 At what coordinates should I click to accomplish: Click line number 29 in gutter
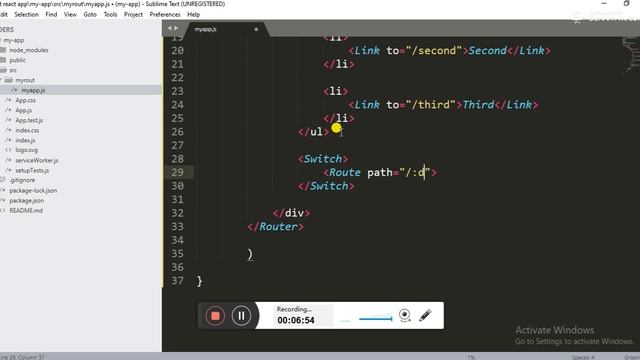click(x=177, y=172)
